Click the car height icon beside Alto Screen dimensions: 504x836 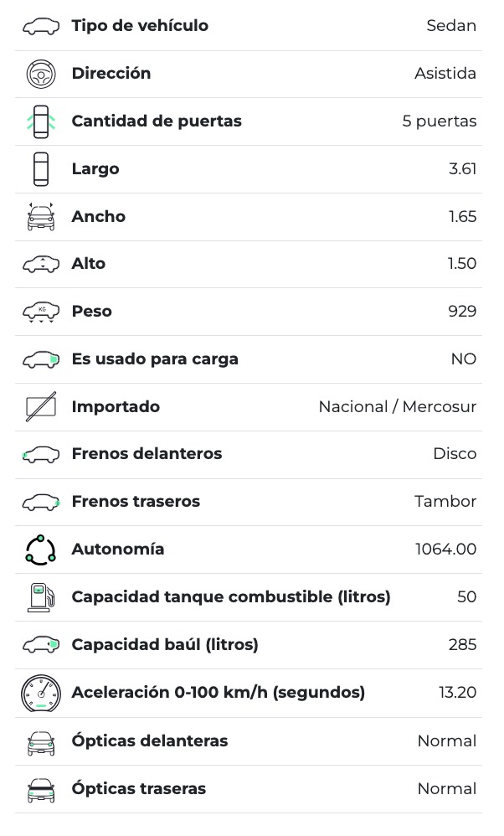41,264
